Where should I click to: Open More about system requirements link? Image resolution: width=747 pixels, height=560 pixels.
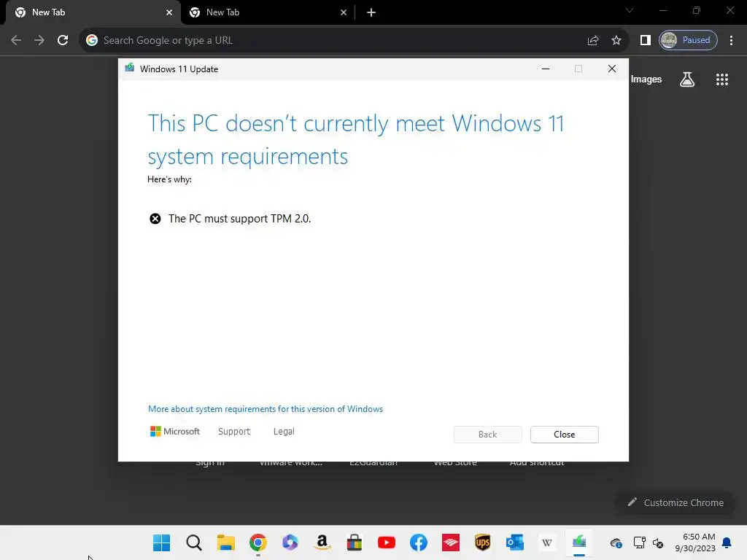coord(266,409)
